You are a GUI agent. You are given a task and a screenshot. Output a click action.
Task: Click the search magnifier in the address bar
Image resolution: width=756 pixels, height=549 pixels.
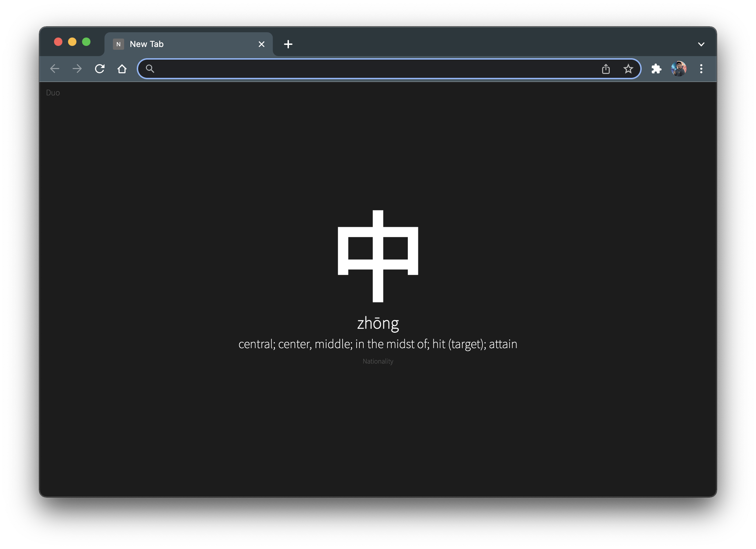coord(150,69)
